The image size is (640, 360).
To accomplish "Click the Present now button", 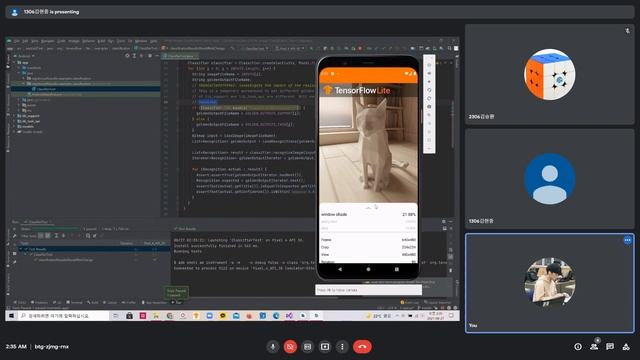I will [325, 347].
